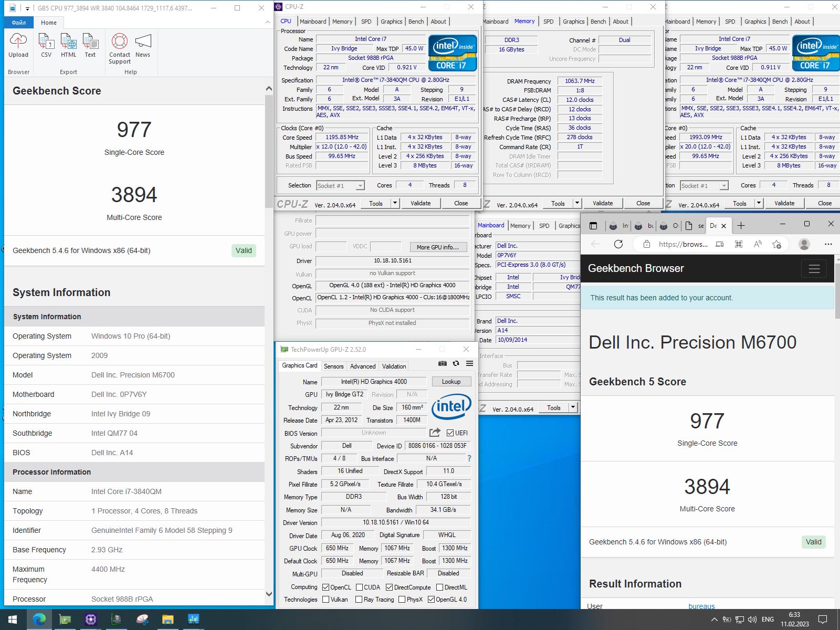Export results via the Text icon
This screenshot has height=630, width=840.
click(x=90, y=41)
